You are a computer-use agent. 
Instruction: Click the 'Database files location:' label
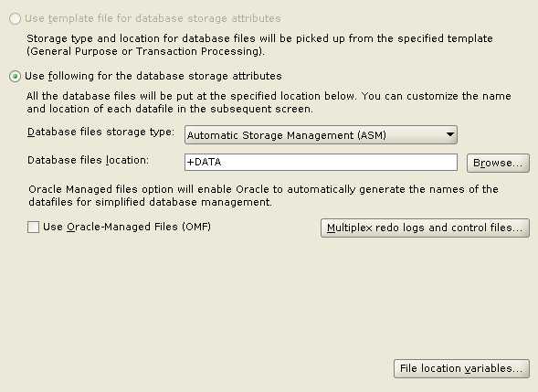tap(89, 160)
